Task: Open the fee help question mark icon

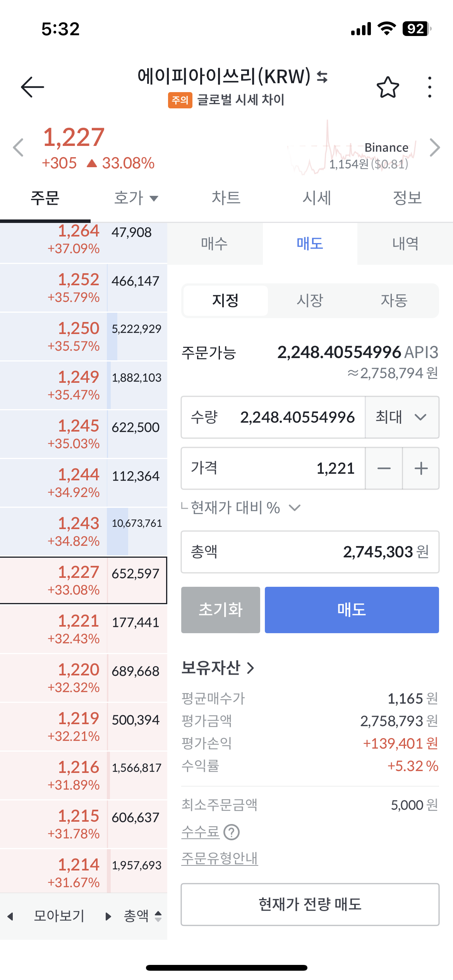Action: [232, 832]
